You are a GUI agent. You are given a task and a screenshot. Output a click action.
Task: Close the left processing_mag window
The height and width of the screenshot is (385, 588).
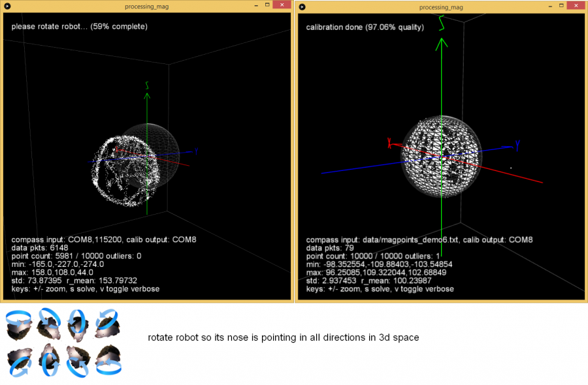pos(282,5)
